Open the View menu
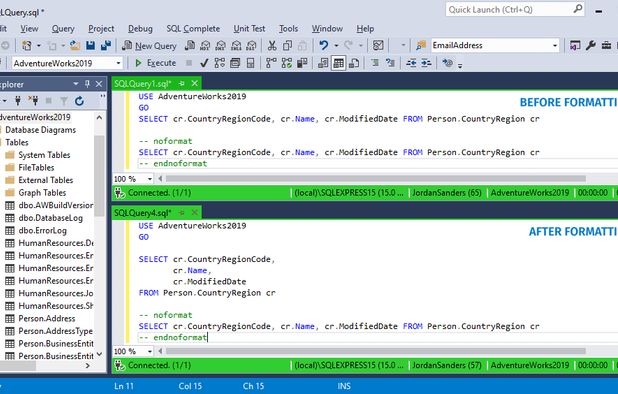618x394 pixels. point(29,29)
